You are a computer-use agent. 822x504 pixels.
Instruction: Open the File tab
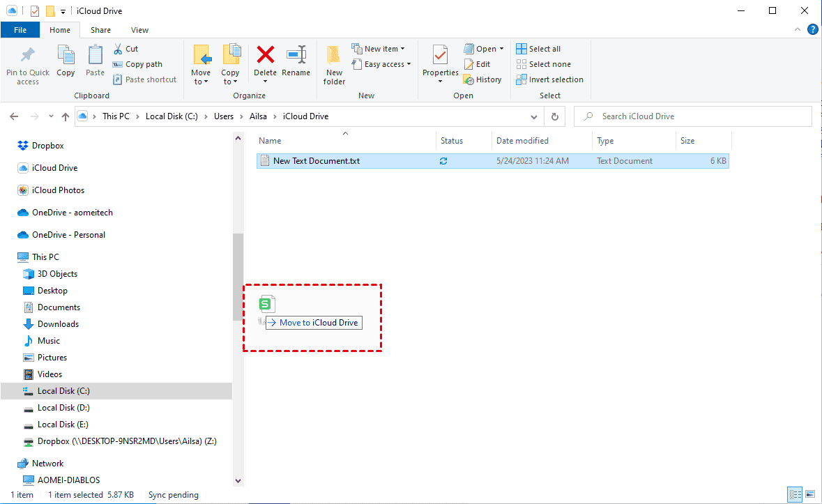click(x=20, y=30)
